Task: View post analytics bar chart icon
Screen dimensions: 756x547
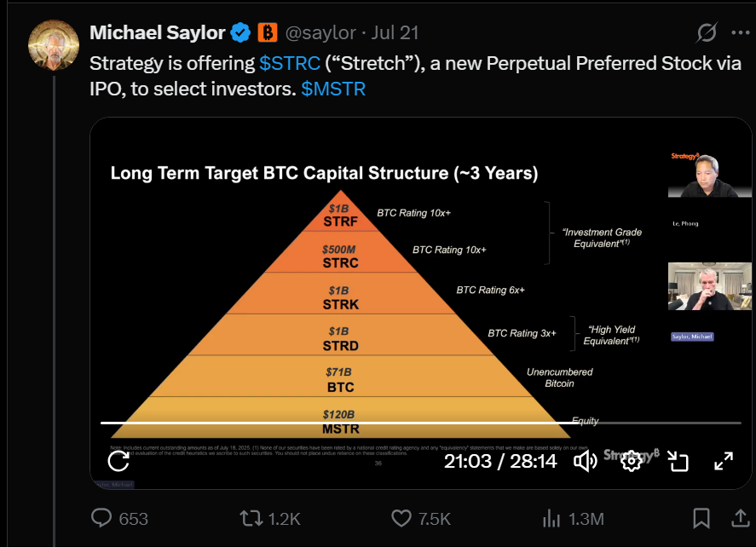Action: pos(551,519)
